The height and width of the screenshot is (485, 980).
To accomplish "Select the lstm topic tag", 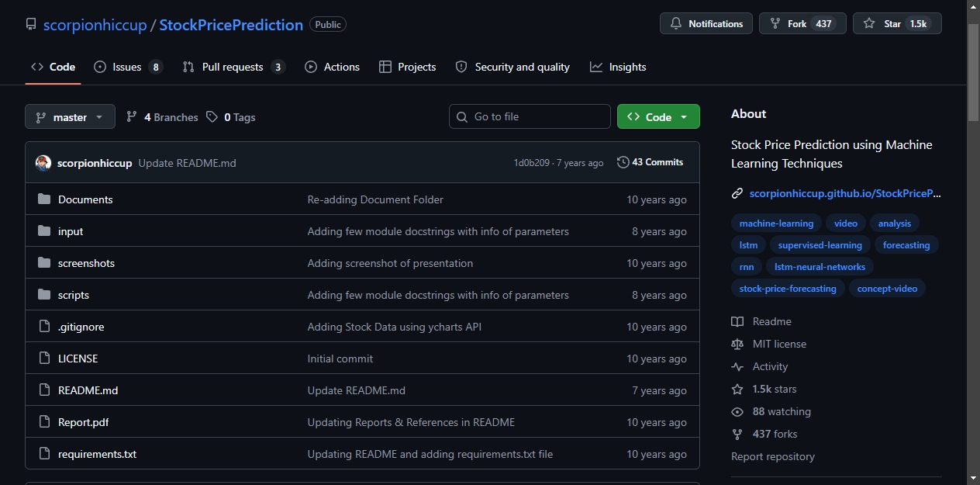I will click(748, 245).
